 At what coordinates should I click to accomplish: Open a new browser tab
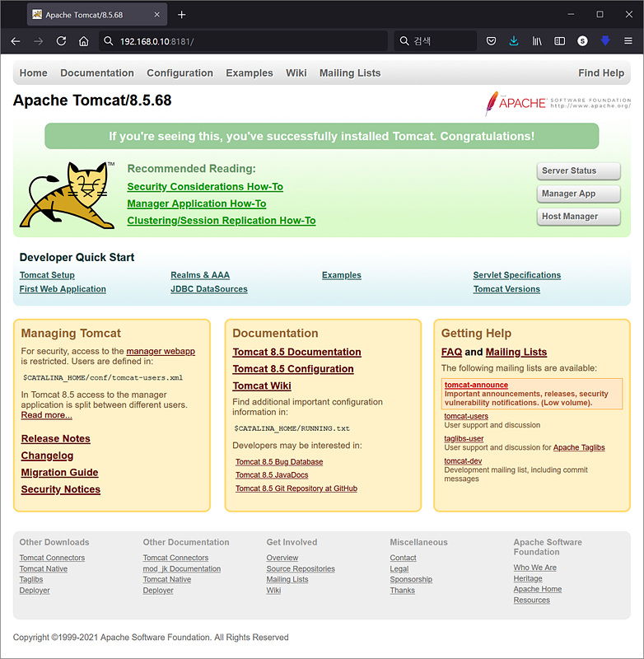[x=181, y=15]
